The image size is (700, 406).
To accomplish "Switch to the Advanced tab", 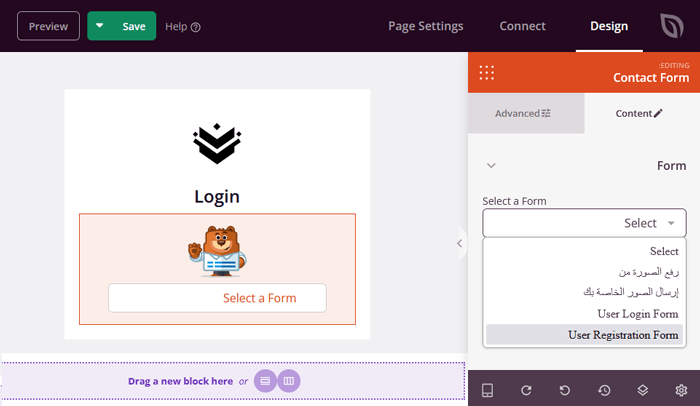I will [x=525, y=114].
